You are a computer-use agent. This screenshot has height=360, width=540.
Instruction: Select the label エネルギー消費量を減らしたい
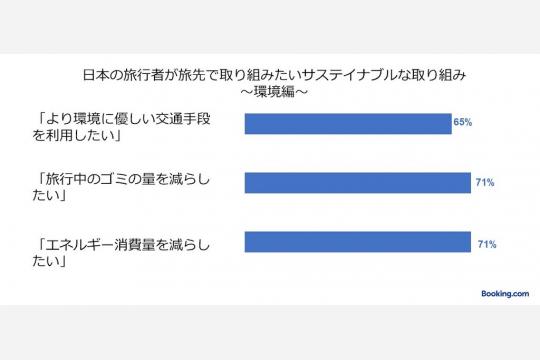pyautogui.click(x=121, y=253)
